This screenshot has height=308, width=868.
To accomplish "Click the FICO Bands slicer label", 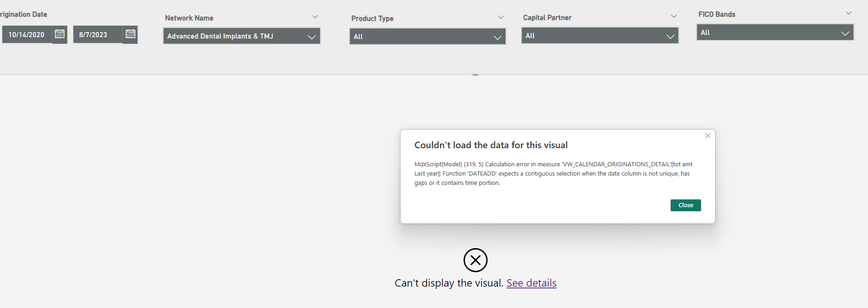I will point(717,14).
